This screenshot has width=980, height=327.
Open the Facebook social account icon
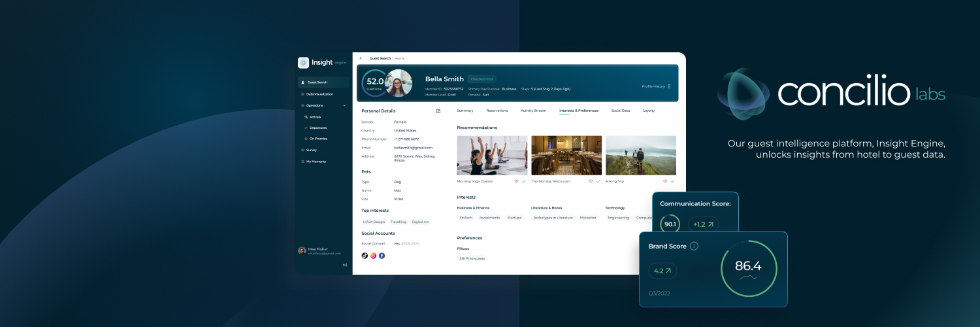pos(382,256)
